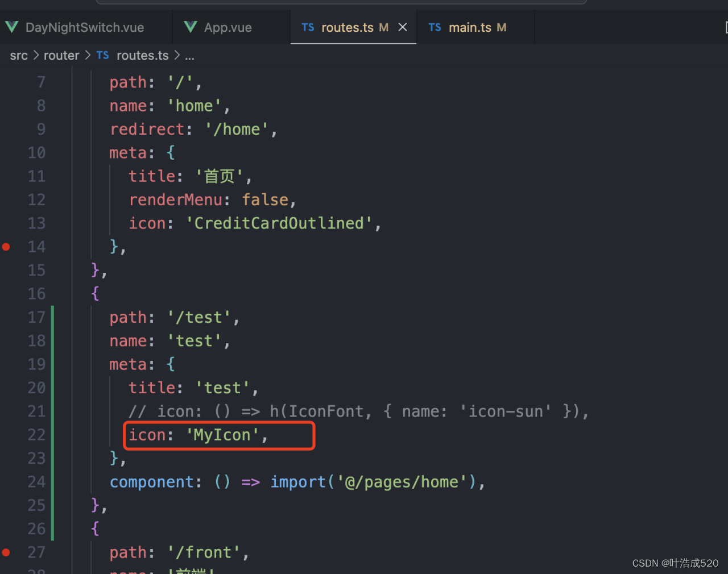This screenshot has width=728, height=574.
Task: Click line number 19 in gutter
Action: click(36, 364)
